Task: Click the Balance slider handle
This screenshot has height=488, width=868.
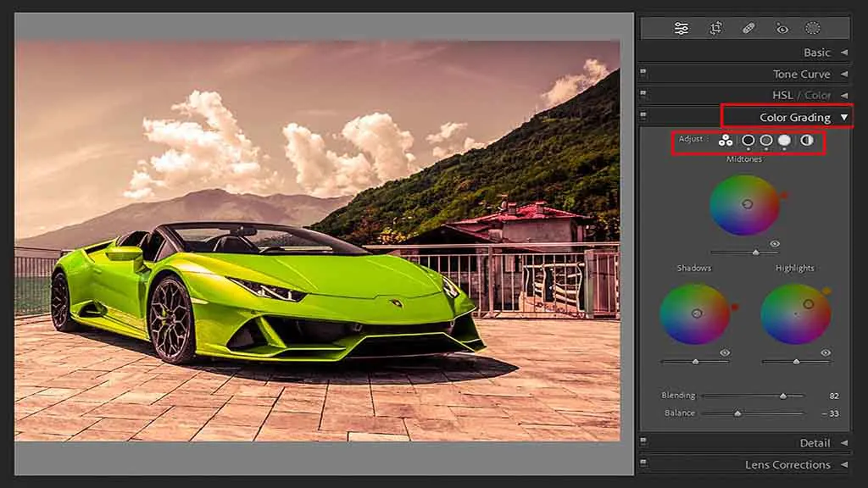Action: tap(737, 413)
